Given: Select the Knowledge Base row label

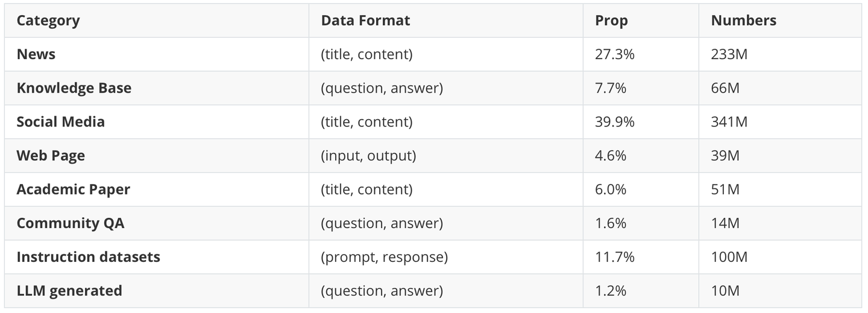Looking at the screenshot, I should point(74,88).
